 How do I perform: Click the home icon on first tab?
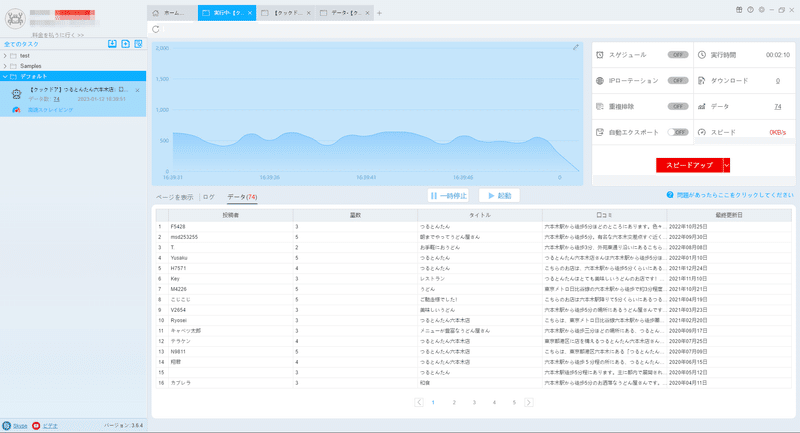tap(156, 13)
